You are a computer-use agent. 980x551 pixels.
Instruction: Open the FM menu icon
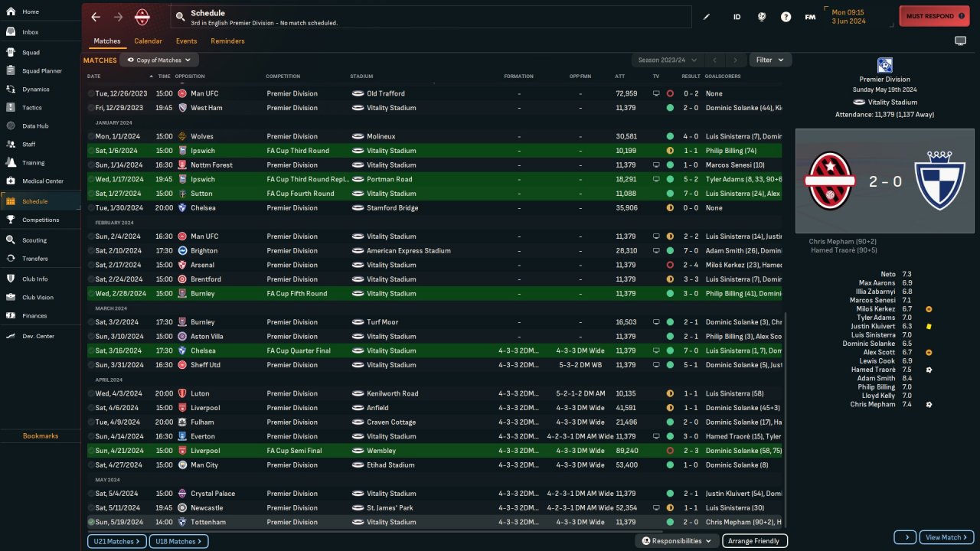pos(810,17)
